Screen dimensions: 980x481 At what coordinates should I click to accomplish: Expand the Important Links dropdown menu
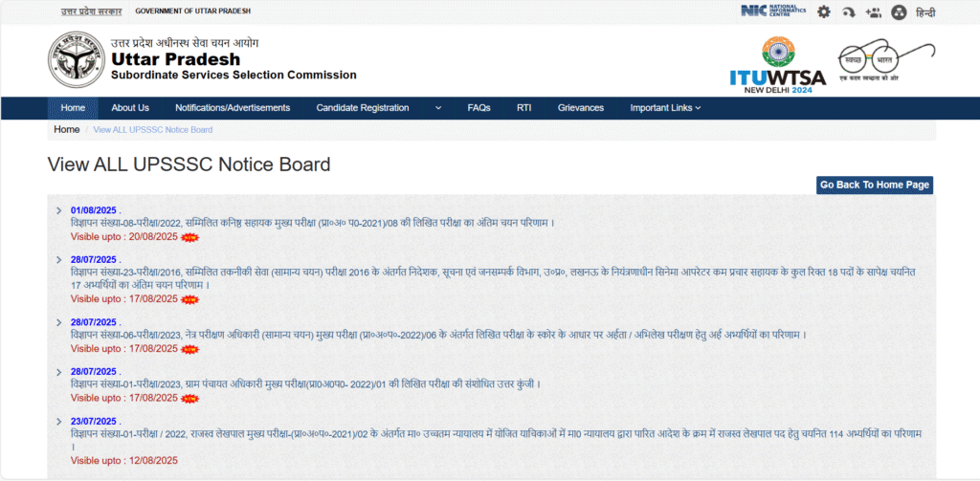tap(665, 108)
